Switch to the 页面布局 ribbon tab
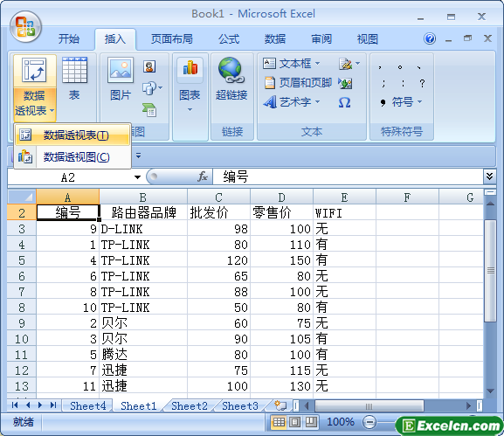 [x=172, y=39]
